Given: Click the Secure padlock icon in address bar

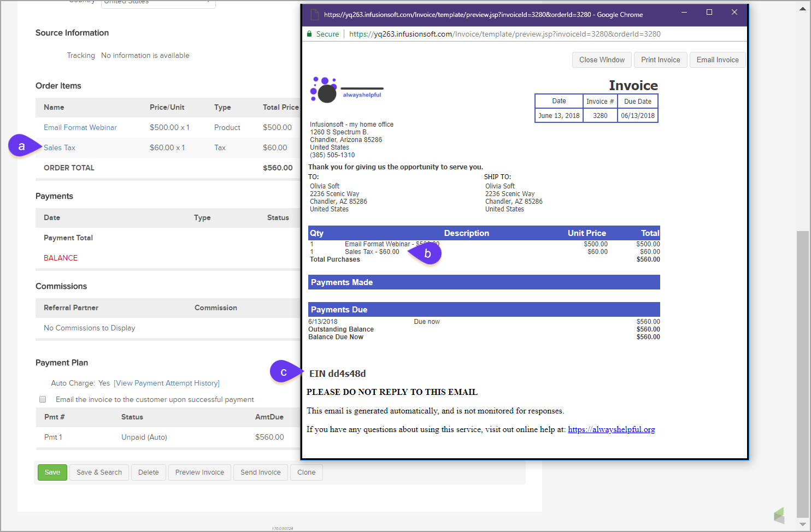Looking at the screenshot, I should (309, 34).
